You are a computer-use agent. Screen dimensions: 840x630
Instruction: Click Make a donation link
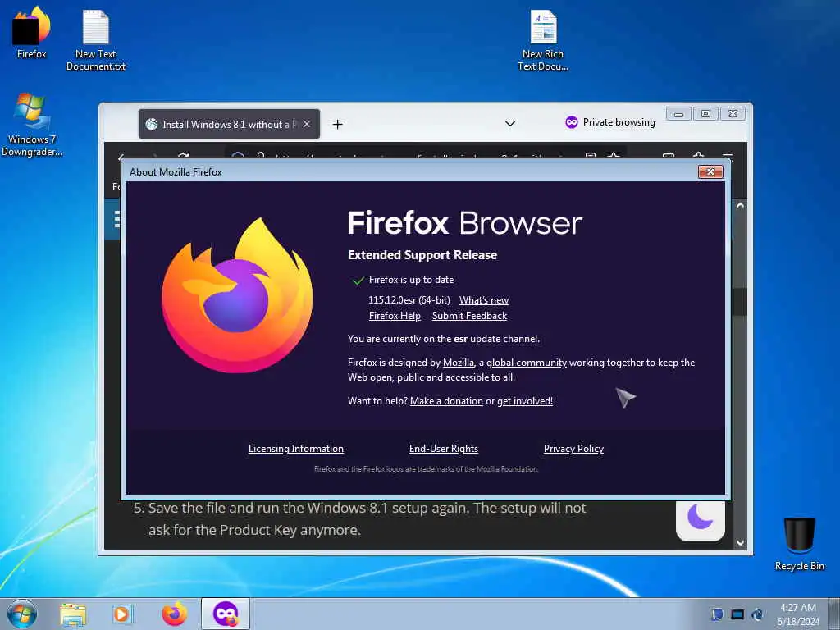[446, 400]
